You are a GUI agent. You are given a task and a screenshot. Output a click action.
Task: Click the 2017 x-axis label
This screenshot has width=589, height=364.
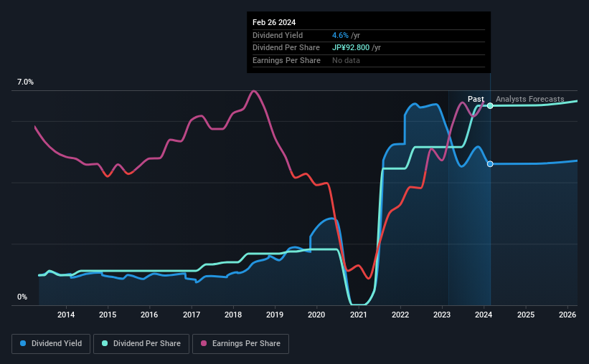point(192,315)
